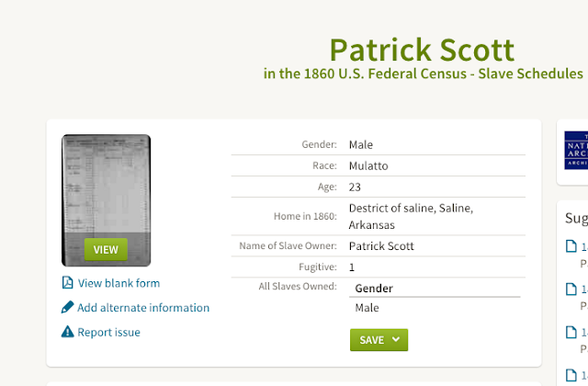The height and width of the screenshot is (386, 588).
Task: Open the third suggested record document icon
Action: click(x=571, y=332)
